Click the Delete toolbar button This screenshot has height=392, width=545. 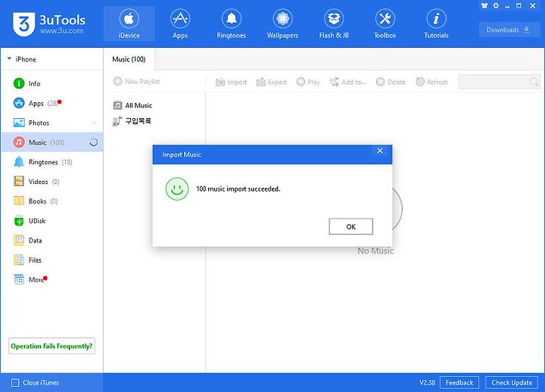(391, 82)
